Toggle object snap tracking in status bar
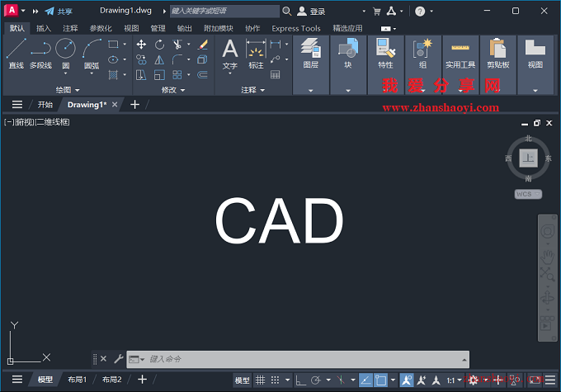This screenshot has width=561, height=392. (365, 380)
